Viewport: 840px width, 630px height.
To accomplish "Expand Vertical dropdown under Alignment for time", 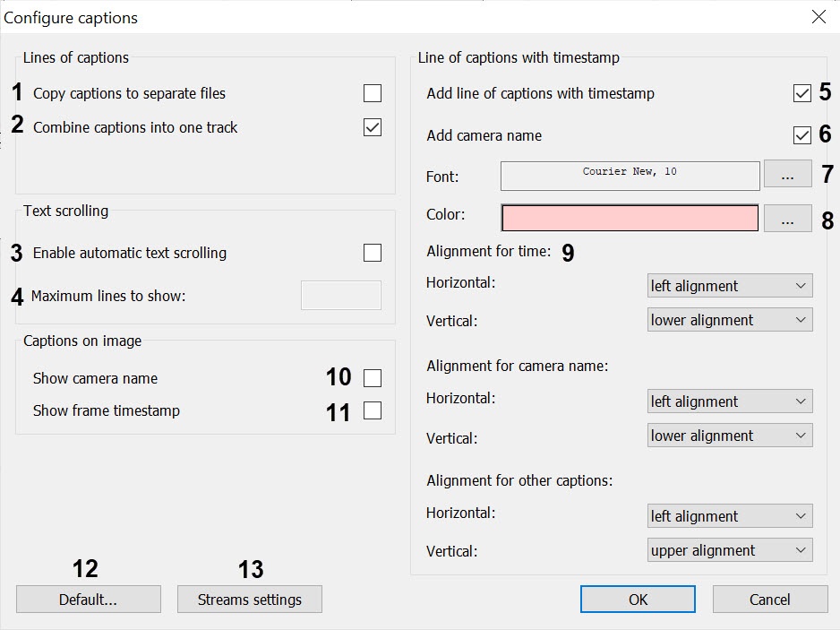I will (729, 320).
